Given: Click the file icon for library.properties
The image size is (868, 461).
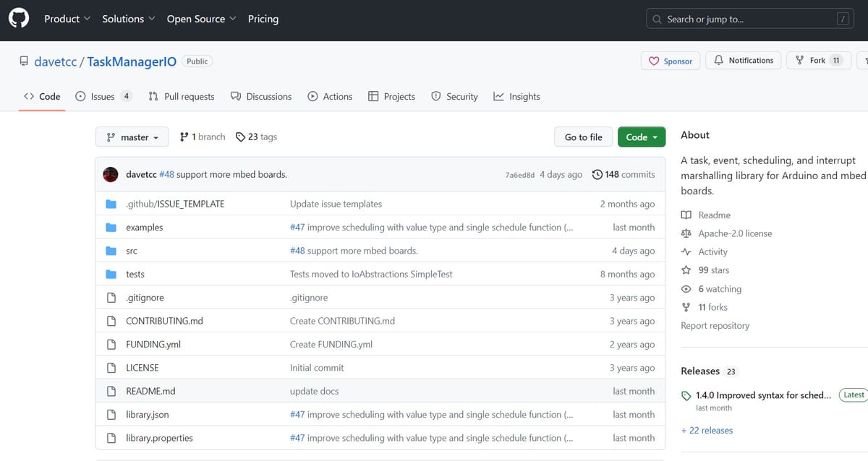Looking at the screenshot, I should pos(111,438).
